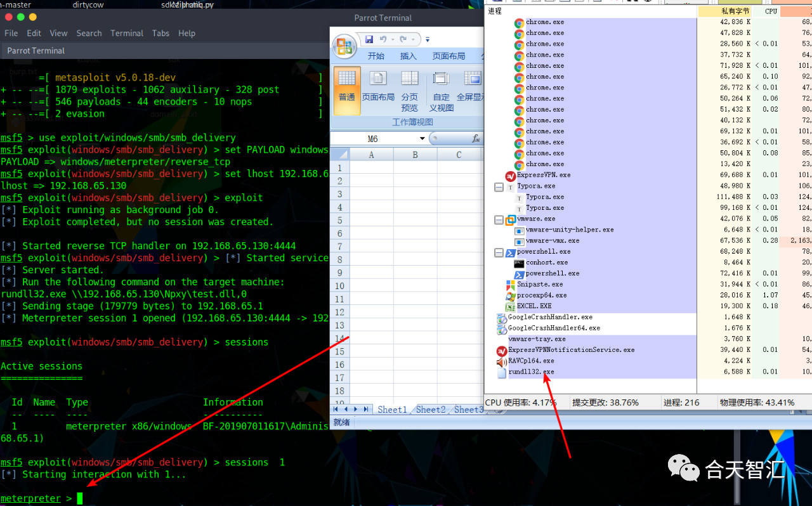Click CPU 使用率 status bar entry
Viewport: 812px width, 506px height.
click(521, 403)
